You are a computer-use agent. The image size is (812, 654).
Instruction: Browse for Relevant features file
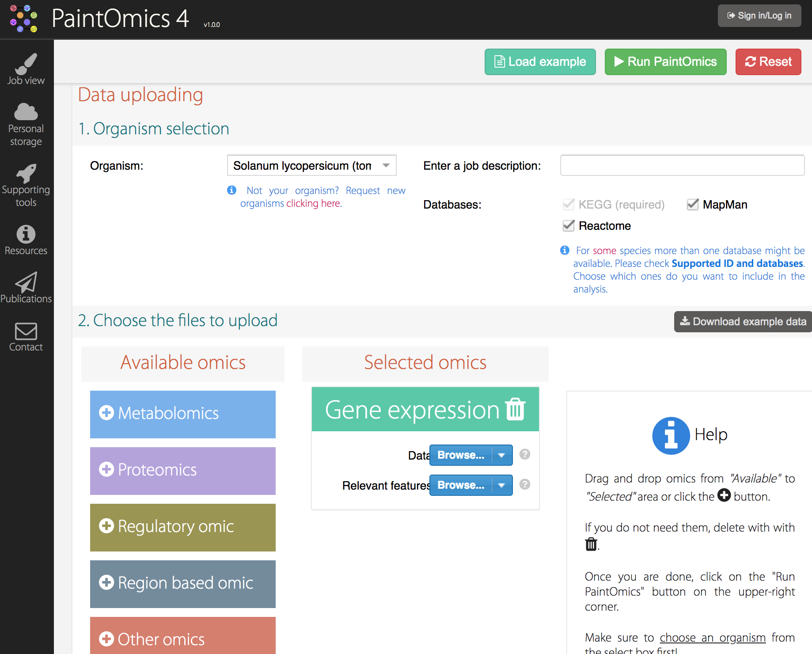coord(461,485)
